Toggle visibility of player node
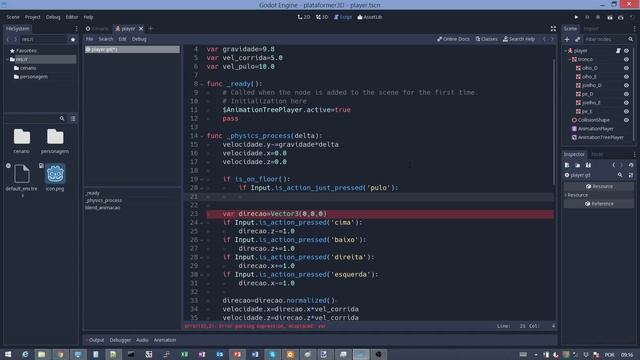 [x=627, y=51]
